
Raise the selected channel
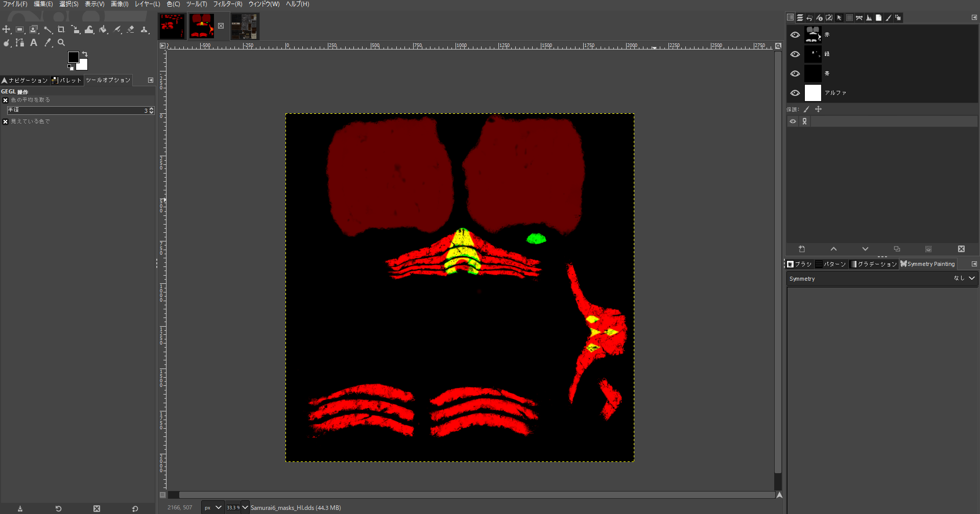click(x=833, y=249)
